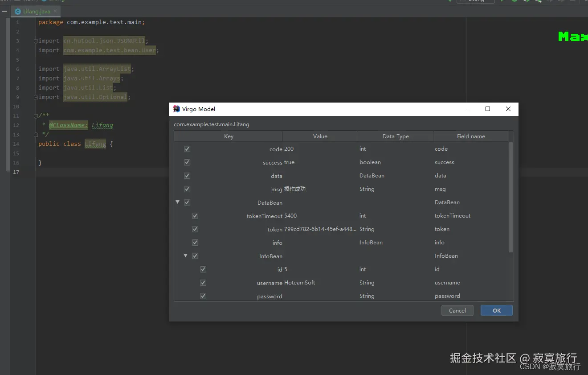Fold the Javadoc comment at line 11
The height and width of the screenshot is (375, 588).
(x=36, y=116)
